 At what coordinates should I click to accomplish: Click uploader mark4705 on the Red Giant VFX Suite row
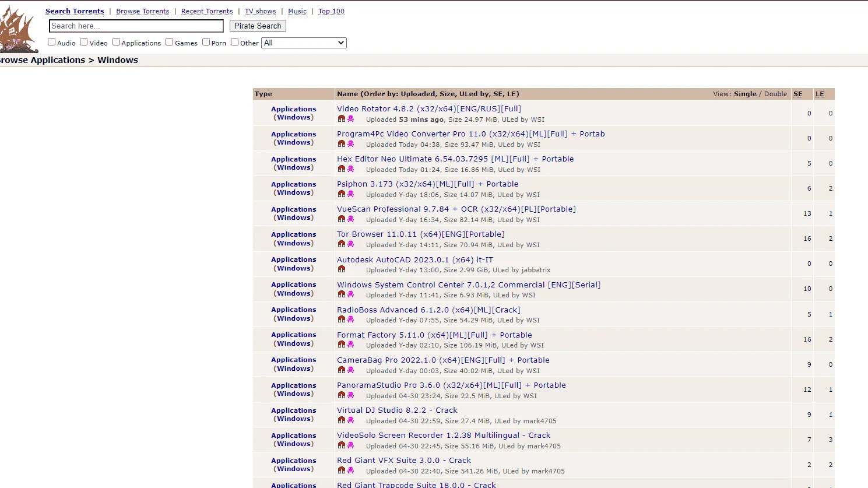click(548, 471)
